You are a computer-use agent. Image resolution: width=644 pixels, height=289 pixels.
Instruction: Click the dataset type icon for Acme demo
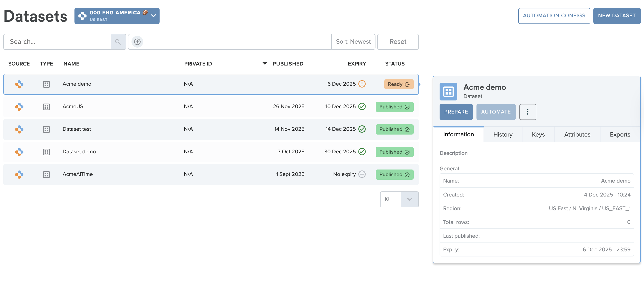coord(46,84)
